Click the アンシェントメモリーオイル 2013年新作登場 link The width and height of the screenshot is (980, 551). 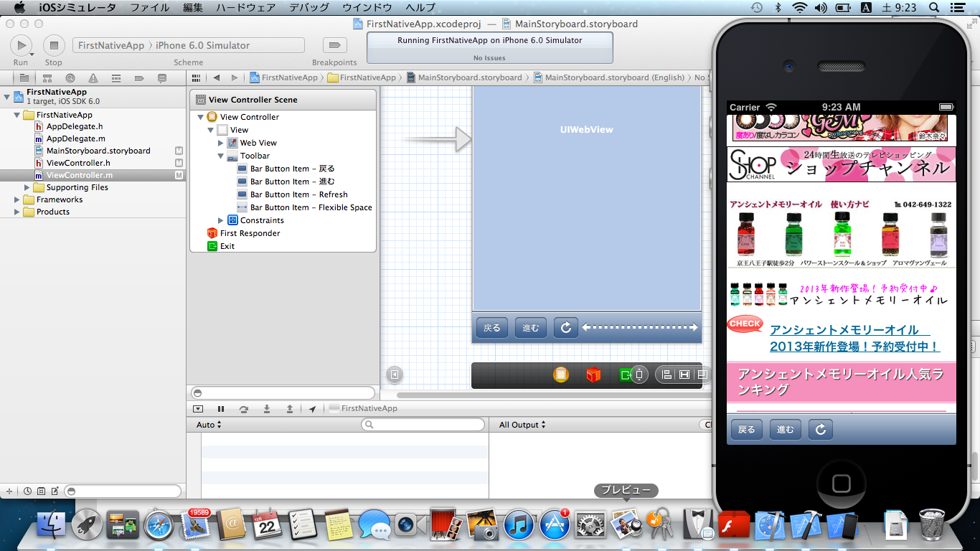(854, 338)
